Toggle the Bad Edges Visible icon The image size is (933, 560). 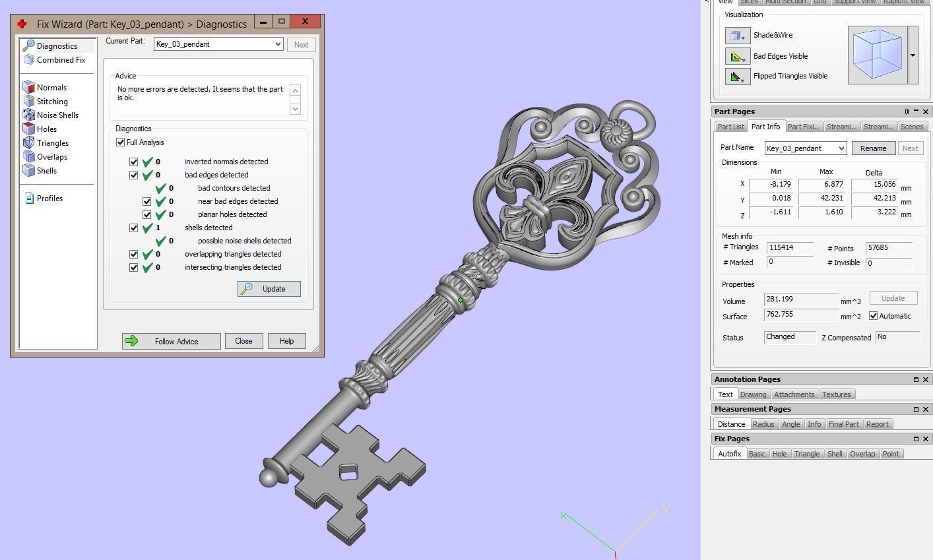click(x=737, y=56)
